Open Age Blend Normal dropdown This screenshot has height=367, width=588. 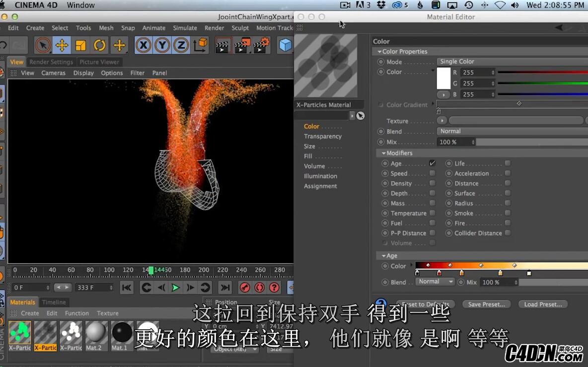coord(436,281)
